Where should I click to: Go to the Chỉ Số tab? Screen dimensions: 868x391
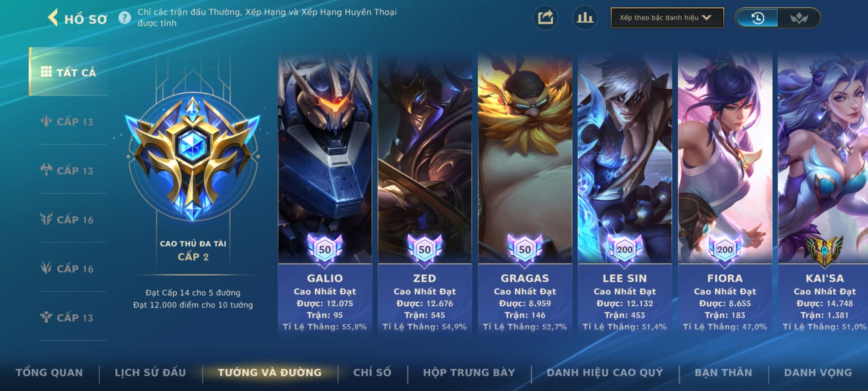[372, 373]
